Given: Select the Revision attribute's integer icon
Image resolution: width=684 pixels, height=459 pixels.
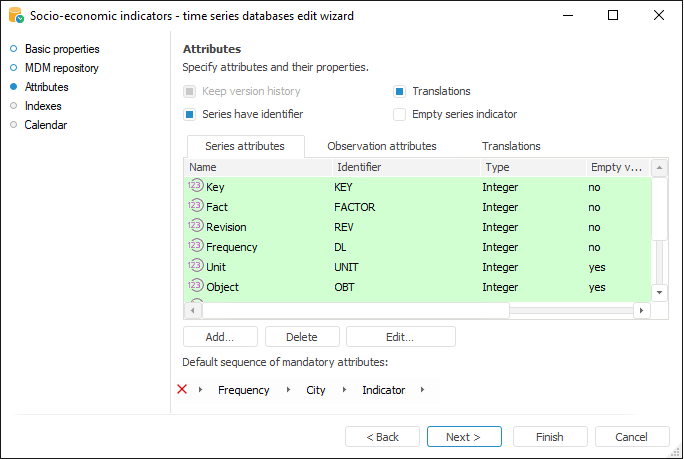Looking at the screenshot, I should click(x=196, y=227).
